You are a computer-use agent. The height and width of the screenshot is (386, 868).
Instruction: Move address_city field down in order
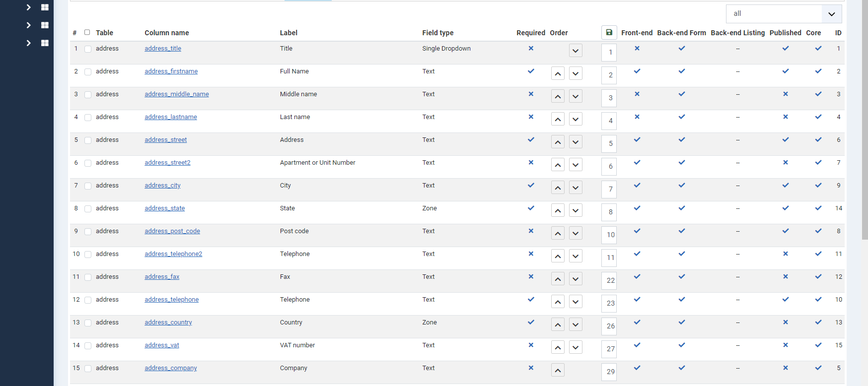click(x=576, y=188)
